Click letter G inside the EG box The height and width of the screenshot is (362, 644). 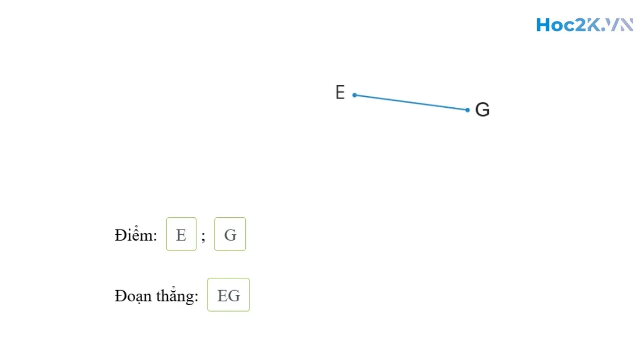[x=234, y=295]
